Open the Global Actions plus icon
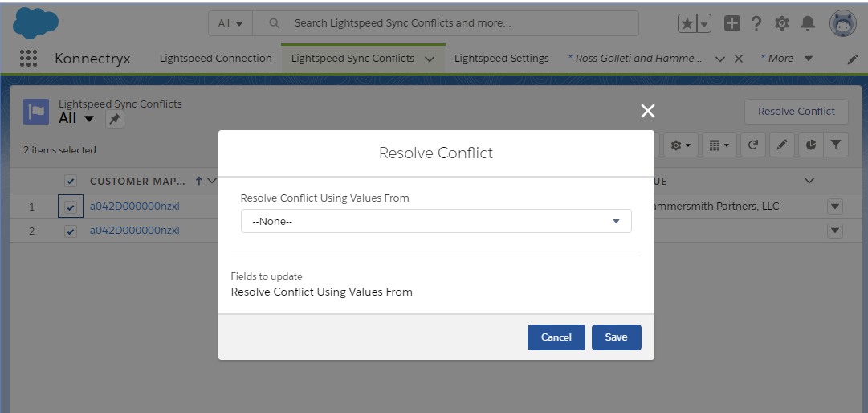This screenshot has width=868, height=413. click(731, 23)
